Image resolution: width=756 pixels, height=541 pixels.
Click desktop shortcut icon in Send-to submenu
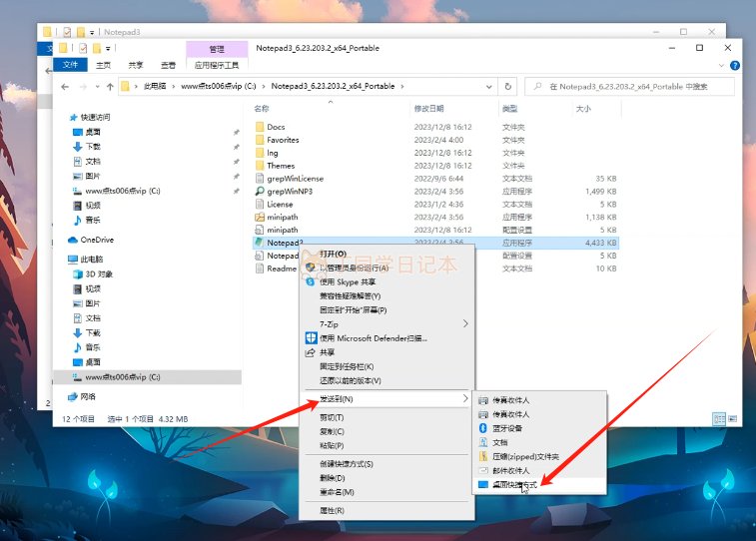pos(483,484)
